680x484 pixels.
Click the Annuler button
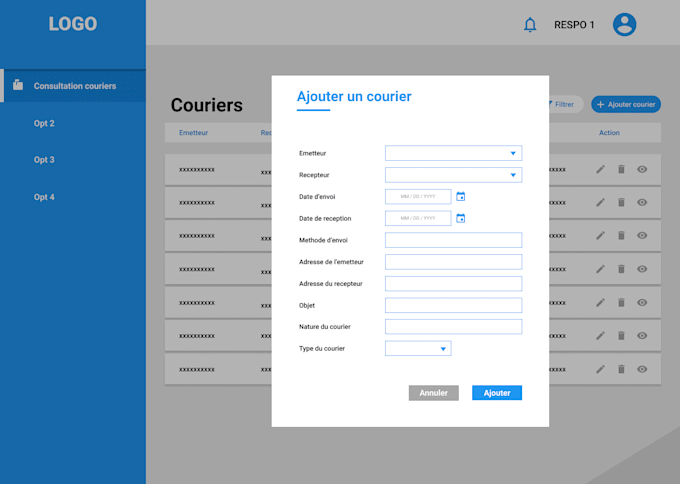point(434,393)
